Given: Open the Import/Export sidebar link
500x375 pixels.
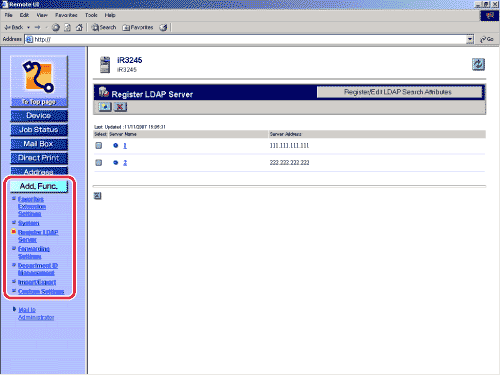Looking at the screenshot, I should [x=37, y=282].
